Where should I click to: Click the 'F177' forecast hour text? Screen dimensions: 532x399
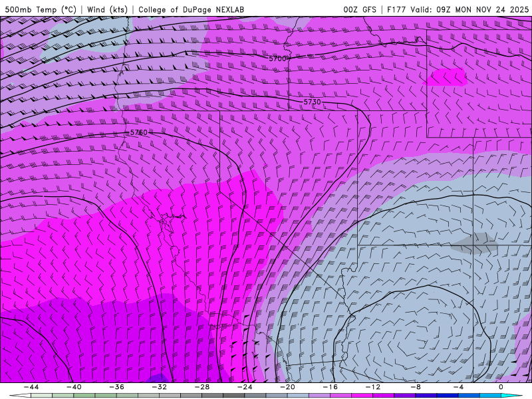pyautogui.click(x=396, y=9)
